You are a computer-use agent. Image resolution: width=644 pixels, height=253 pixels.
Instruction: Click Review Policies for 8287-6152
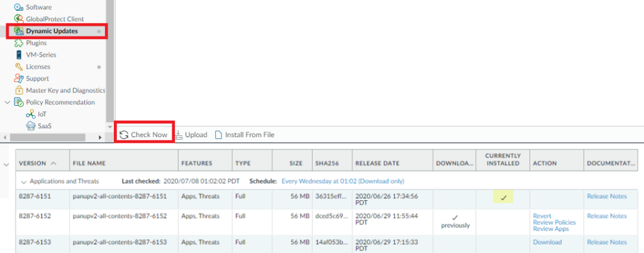(x=555, y=222)
